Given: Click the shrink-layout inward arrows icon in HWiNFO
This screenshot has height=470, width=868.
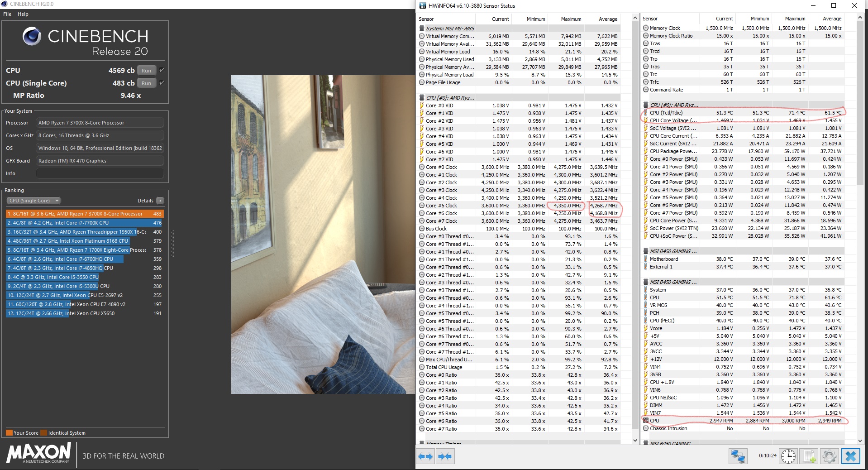Looking at the screenshot, I should coord(445,456).
